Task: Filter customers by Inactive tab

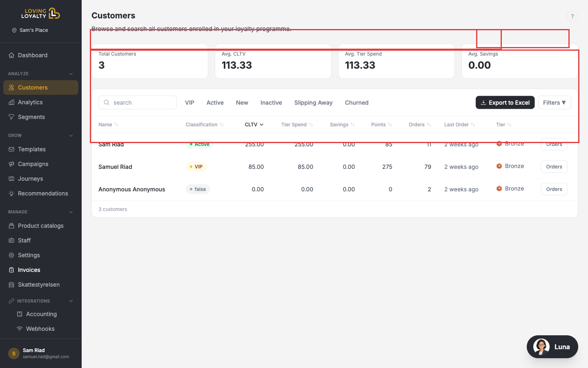Action: [271, 103]
